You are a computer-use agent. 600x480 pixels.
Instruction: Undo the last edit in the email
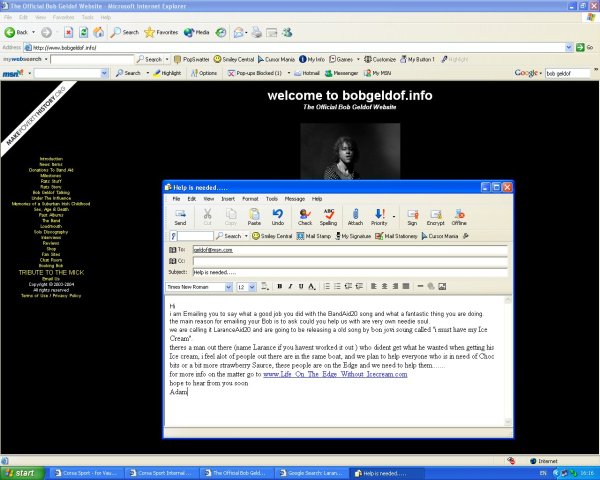click(277, 216)
